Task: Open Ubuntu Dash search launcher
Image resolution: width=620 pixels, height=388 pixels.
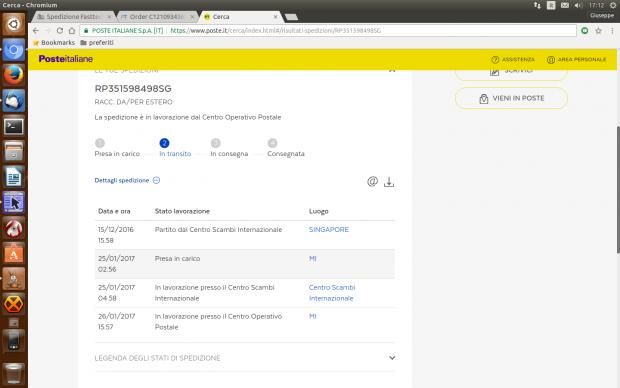Action: click(13, 25)
